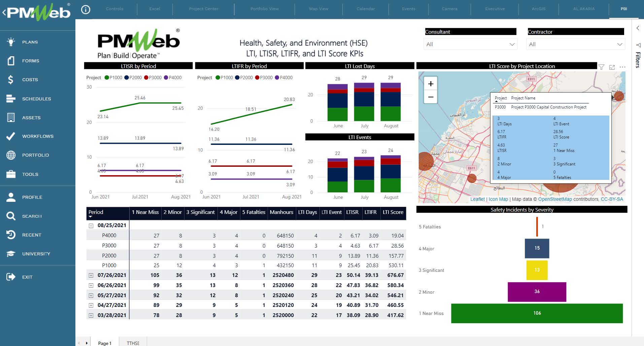Open the Leaflet link on map
The height and width of the screenshot is (346, 644).
tap(477, 199)
